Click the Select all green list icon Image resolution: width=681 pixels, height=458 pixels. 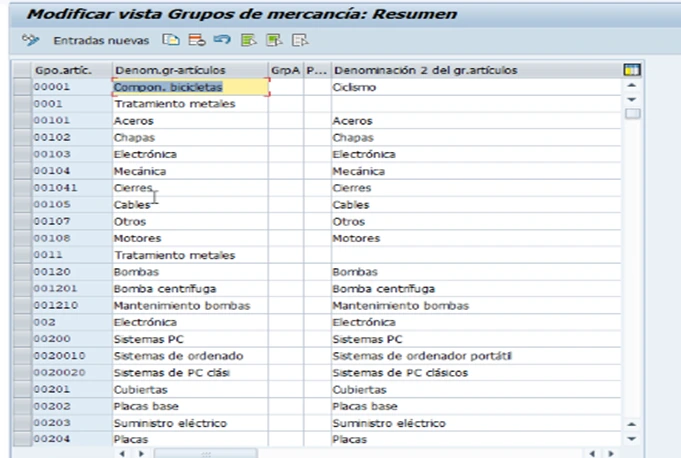tap(248, 40)
